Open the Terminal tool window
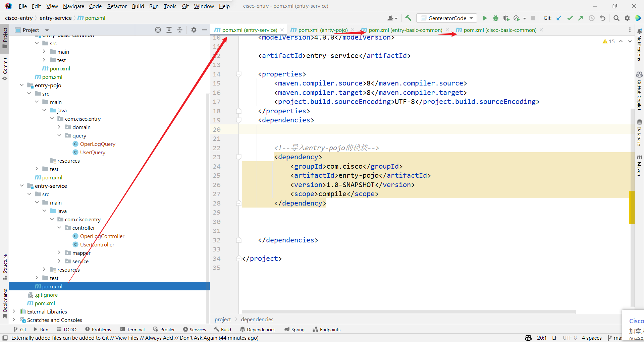Viewport: 644px width, 342px height. coord(132,330)
